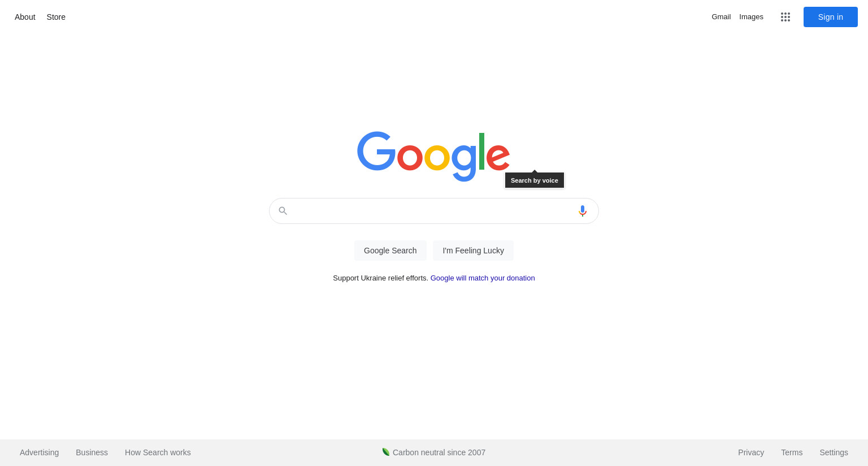Click the green leaf carbon neutral icon
868x466 pixels.
coord(386,452)
